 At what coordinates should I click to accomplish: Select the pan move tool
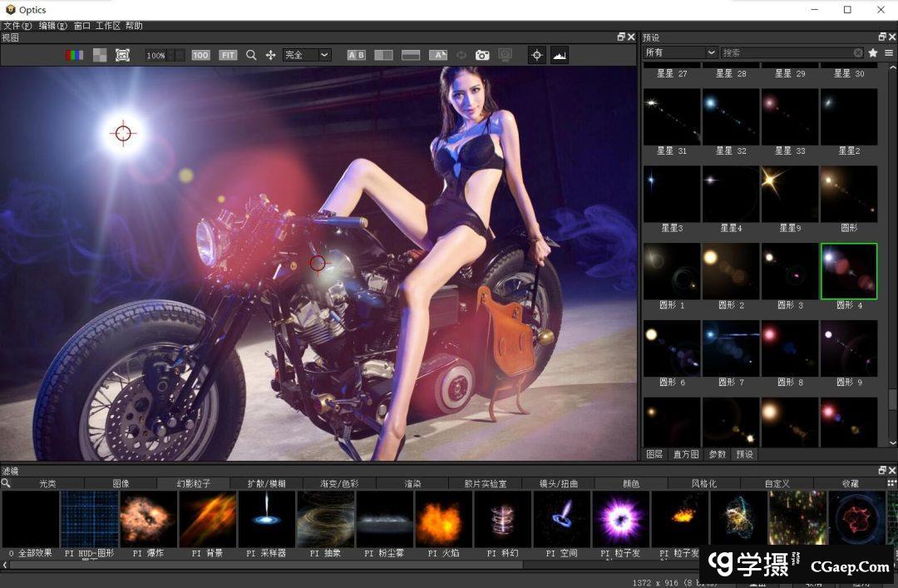click(x=270, y=55)
